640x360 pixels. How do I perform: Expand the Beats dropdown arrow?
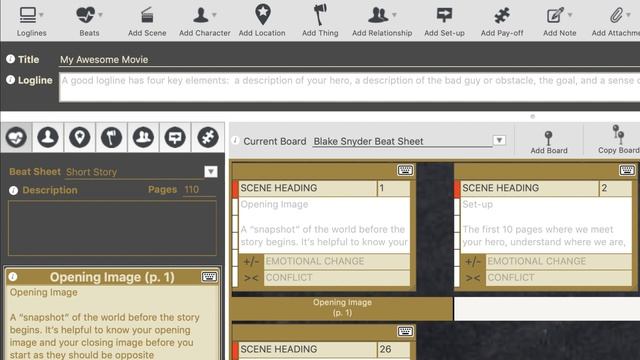coord(100,15)
